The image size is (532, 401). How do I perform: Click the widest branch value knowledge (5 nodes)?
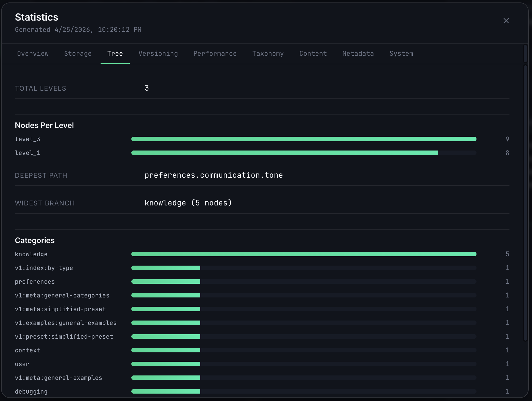(x=188, y=203)
